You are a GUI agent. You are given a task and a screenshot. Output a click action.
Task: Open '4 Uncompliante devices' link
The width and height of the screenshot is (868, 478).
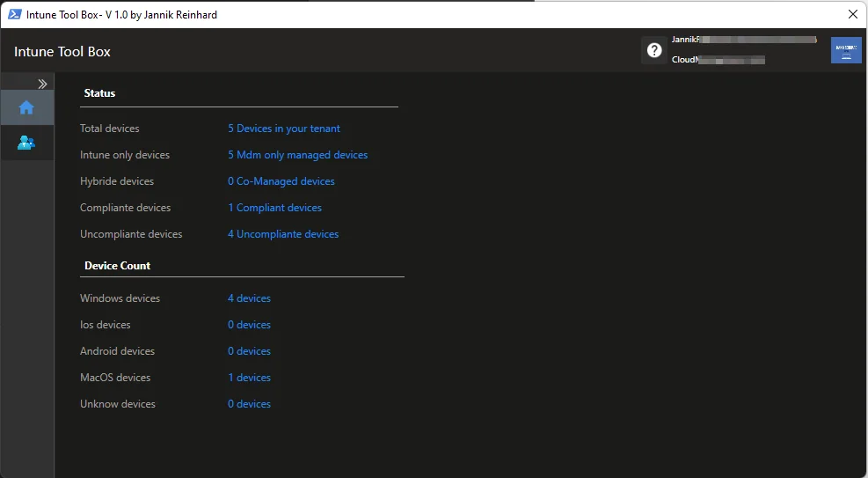pos(283,234)
